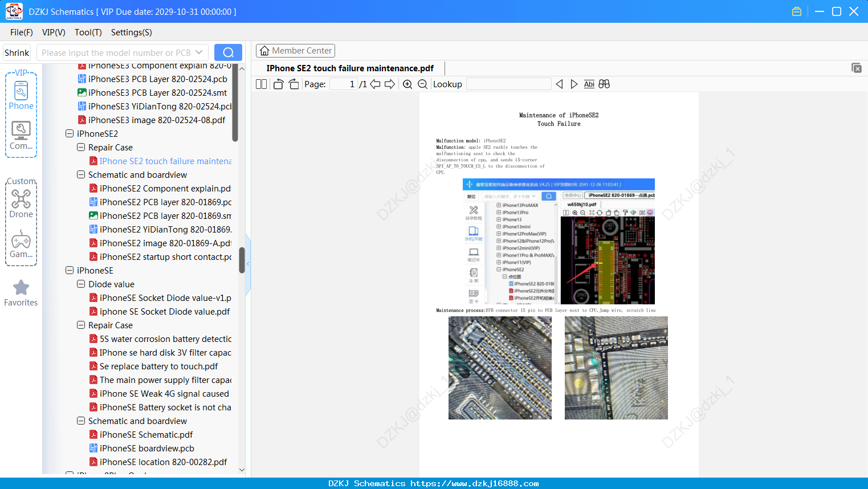This screenshot has width=868, height=489.
Task: Collapse the iPhoneSE2 tree node
Action: pyautogui.click(x=70, y=134)
